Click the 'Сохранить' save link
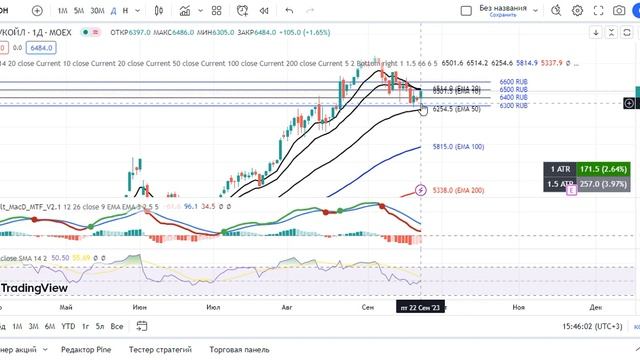Screen dimensions: 640x360 pyautogui.click(x=503, y=15)
